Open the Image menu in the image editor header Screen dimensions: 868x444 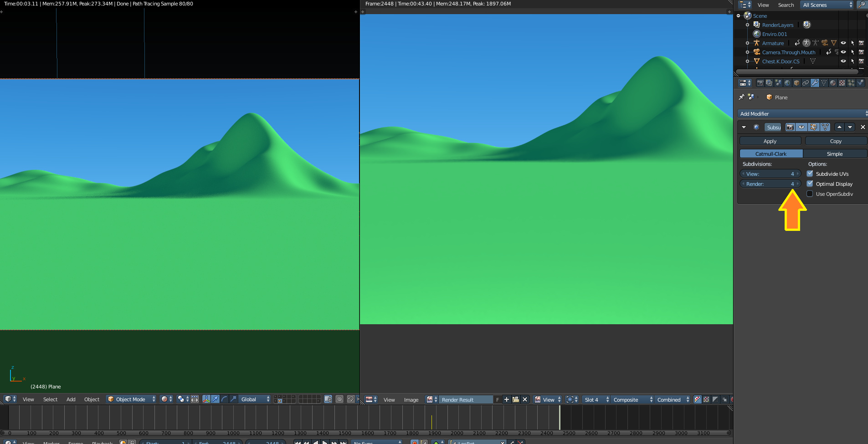[x=411, y=399]
